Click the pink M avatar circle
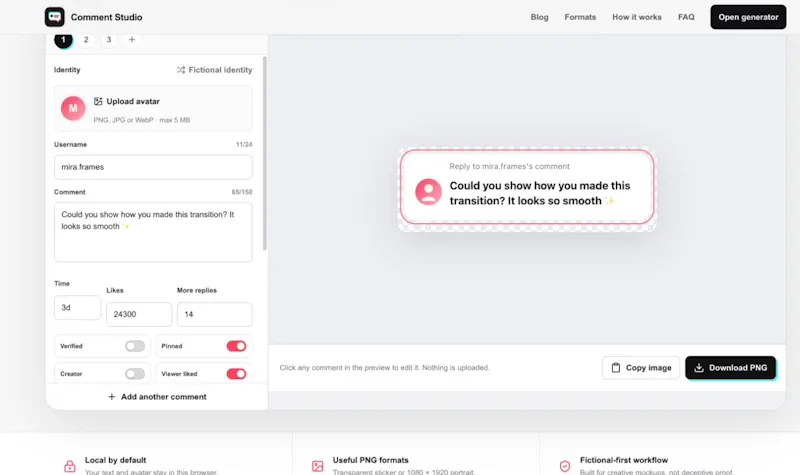 73,108
